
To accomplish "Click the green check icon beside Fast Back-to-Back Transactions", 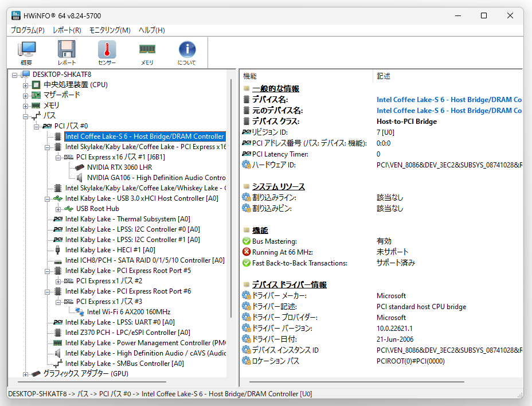I will coord(247,263).
